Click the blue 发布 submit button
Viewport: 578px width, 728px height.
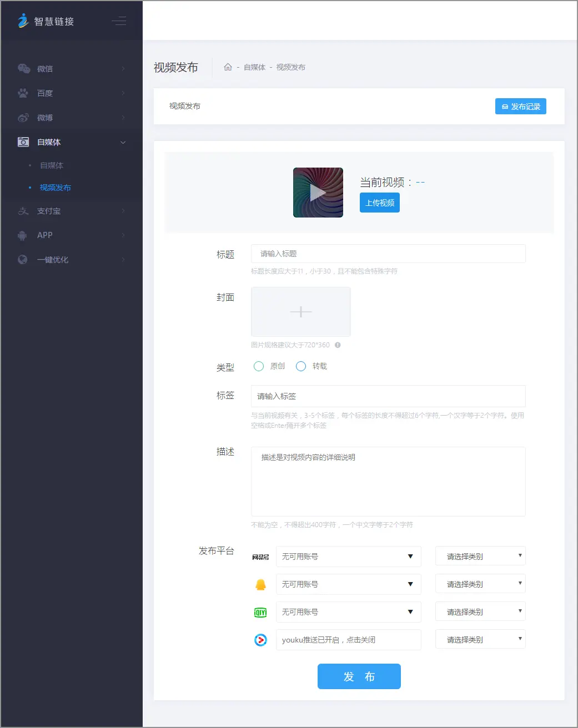tap(359, 676)
